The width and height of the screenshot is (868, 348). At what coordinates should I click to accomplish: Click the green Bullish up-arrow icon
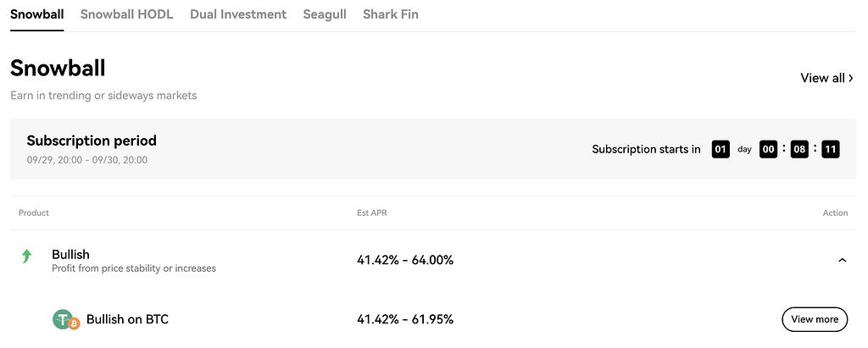click(x=26, y=257)
